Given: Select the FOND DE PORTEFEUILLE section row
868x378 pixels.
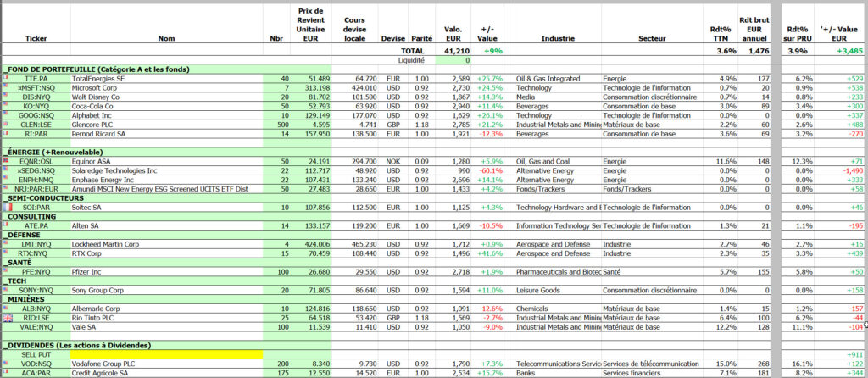Looking at the screenshot, I should [167, 69].
